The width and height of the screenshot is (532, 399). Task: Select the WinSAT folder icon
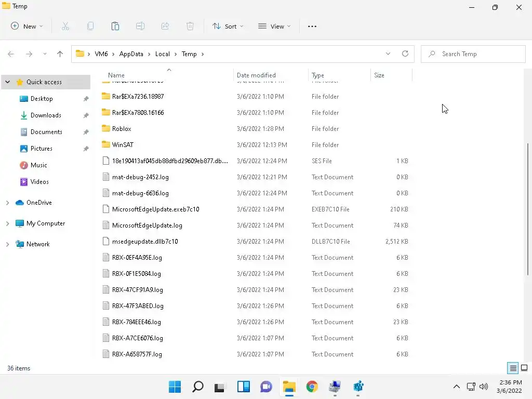pos(106,144)
